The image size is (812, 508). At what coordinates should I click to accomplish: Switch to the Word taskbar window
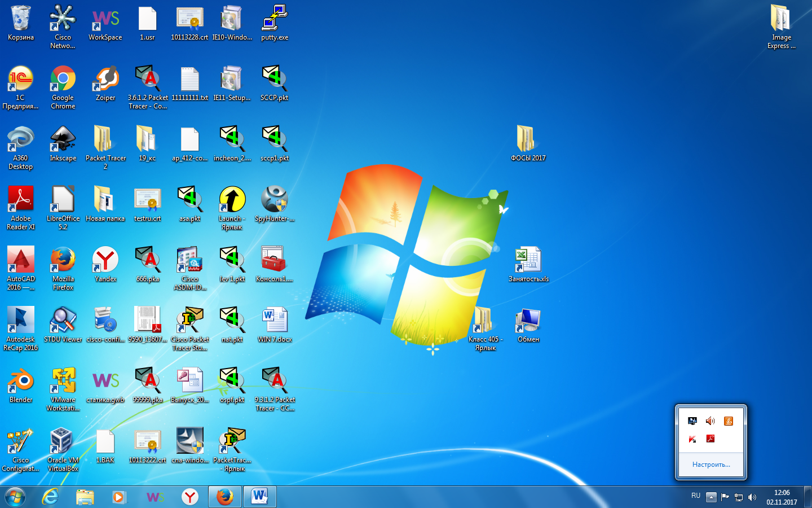260,497
